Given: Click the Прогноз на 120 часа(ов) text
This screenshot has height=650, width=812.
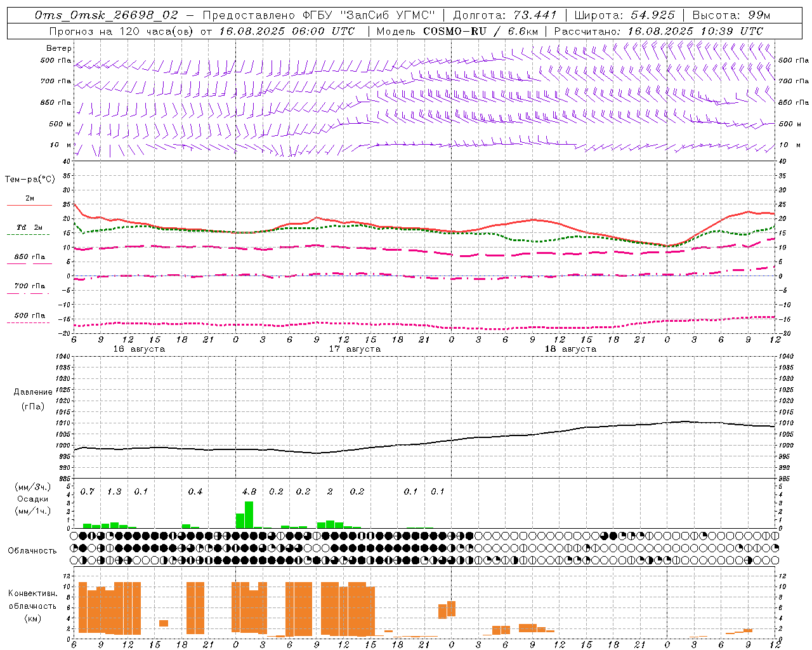Looking at the screenshot, I should coord(121,30).
